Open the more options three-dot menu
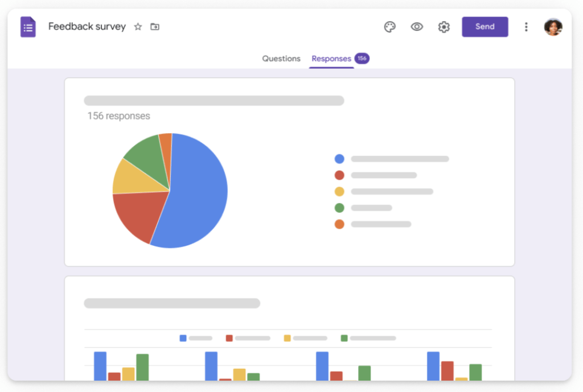The width and height of the screenshot is (583, 392). (526, 27)
